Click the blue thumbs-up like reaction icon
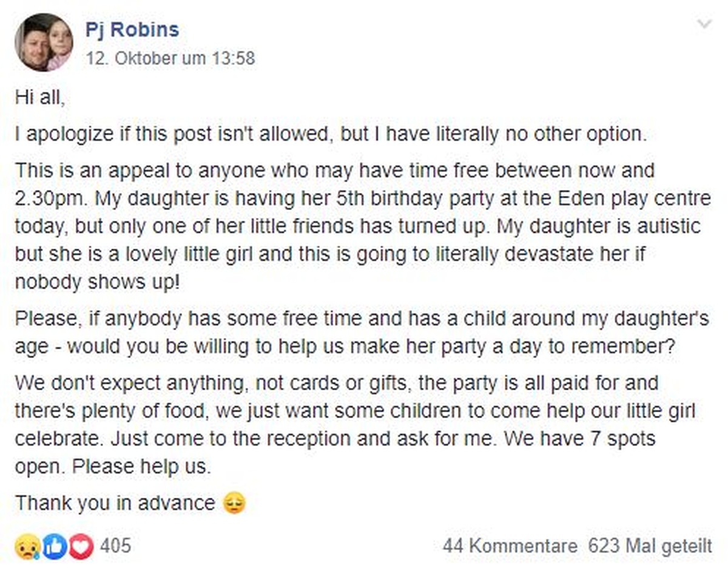Viewport: 728px width, 573px height. (53, 546)
